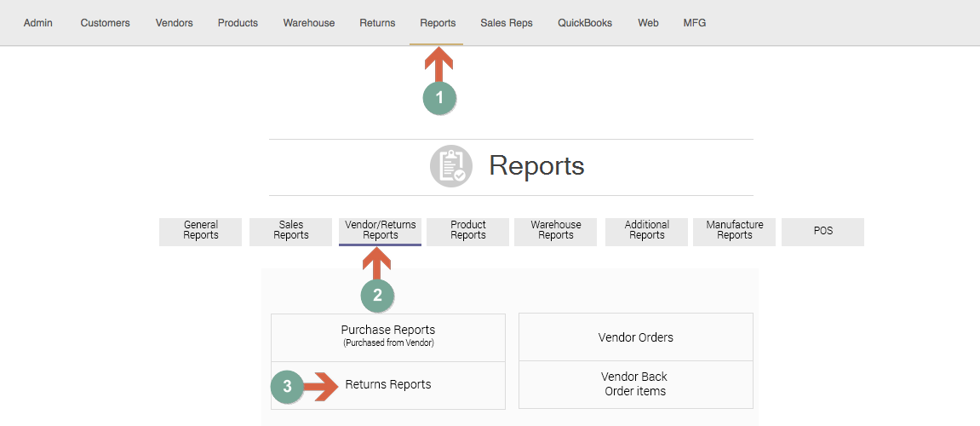The height and width of the screenshot is (426, 980).
Task: Select Vendors in the top navigation
Action: coord(174,23)
